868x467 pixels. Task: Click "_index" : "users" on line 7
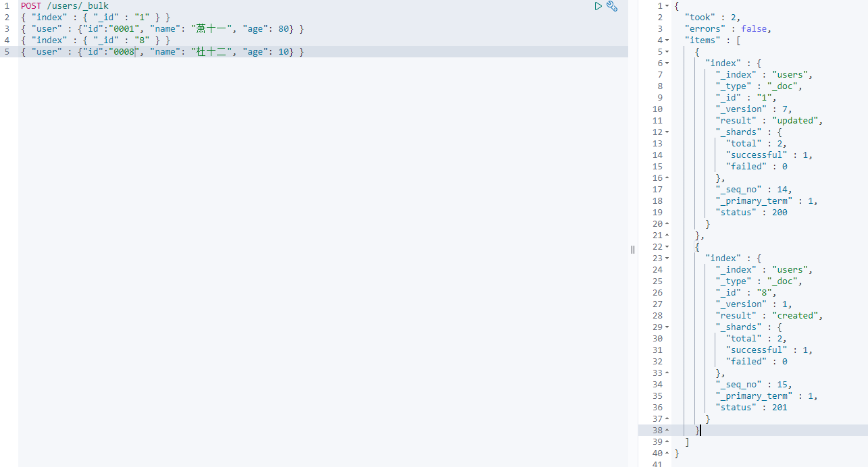click(765, 75)
